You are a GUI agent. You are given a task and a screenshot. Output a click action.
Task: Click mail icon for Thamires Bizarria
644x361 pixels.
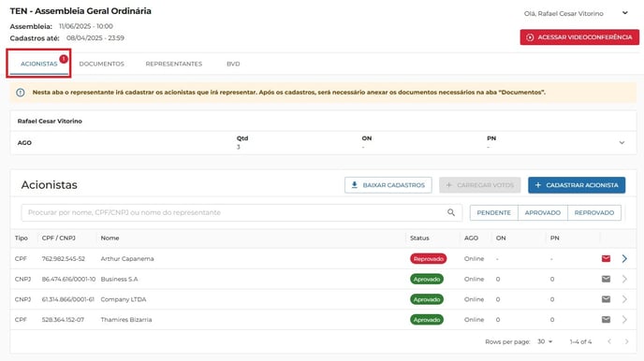pos(606,319)
